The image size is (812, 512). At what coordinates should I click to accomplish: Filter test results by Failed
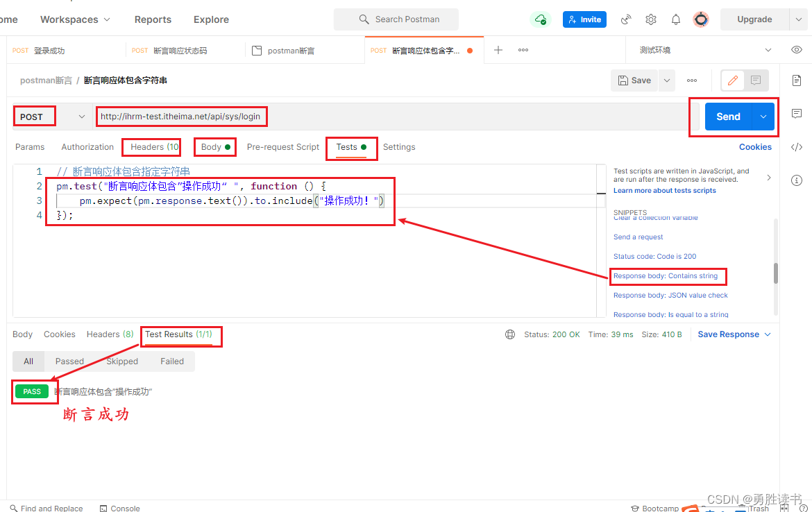click(172, 361)
